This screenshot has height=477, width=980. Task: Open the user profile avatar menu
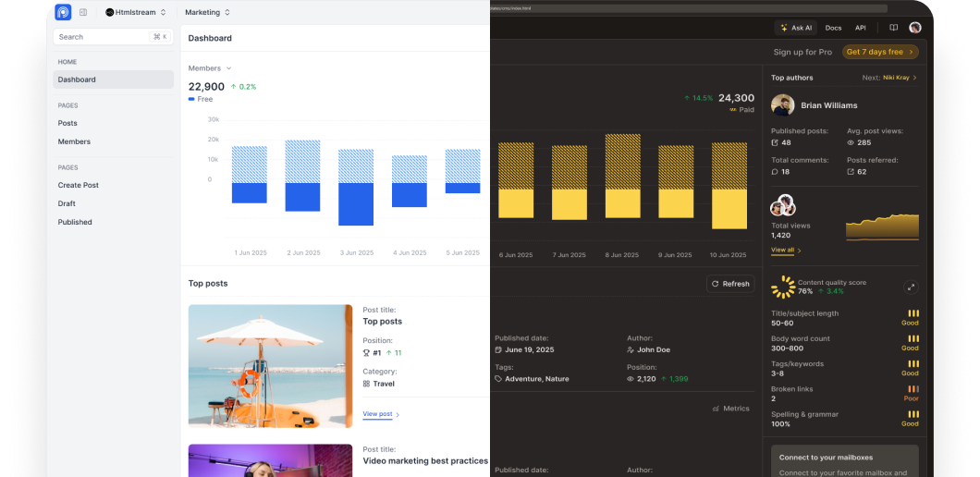tap(914, 28)
